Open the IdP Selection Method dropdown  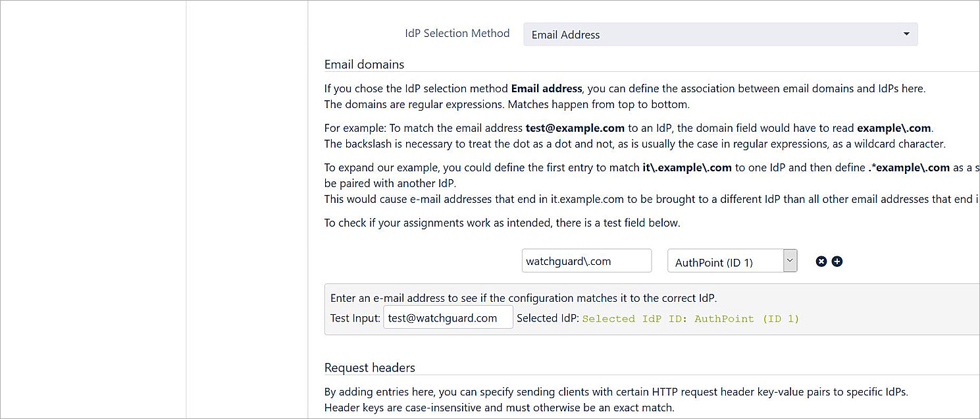[720, 34]
